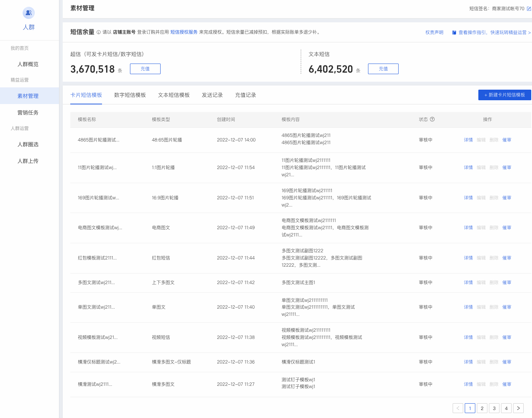
Task: Go to next page with right arrow
Action: coord(518,408)
